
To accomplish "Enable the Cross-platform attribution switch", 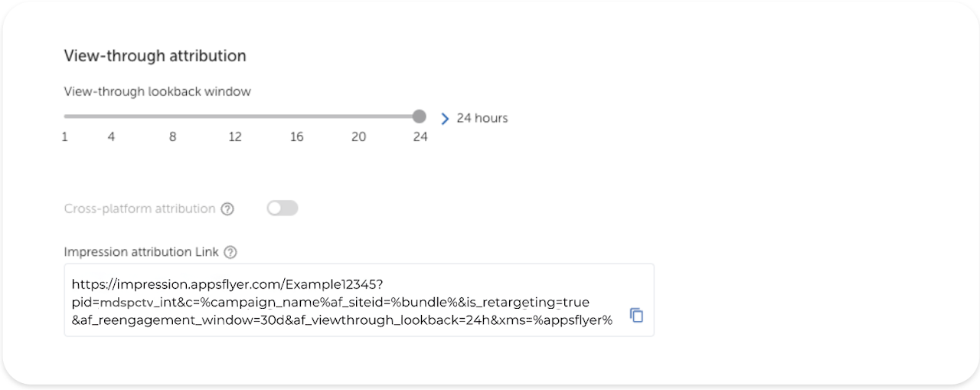I will tap(282, 208).
